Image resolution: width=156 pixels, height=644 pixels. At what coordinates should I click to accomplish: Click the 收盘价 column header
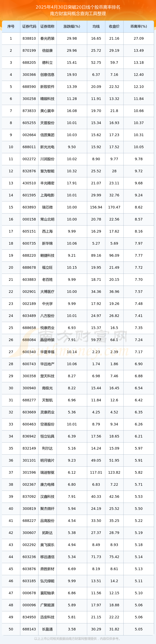[114, 26]
